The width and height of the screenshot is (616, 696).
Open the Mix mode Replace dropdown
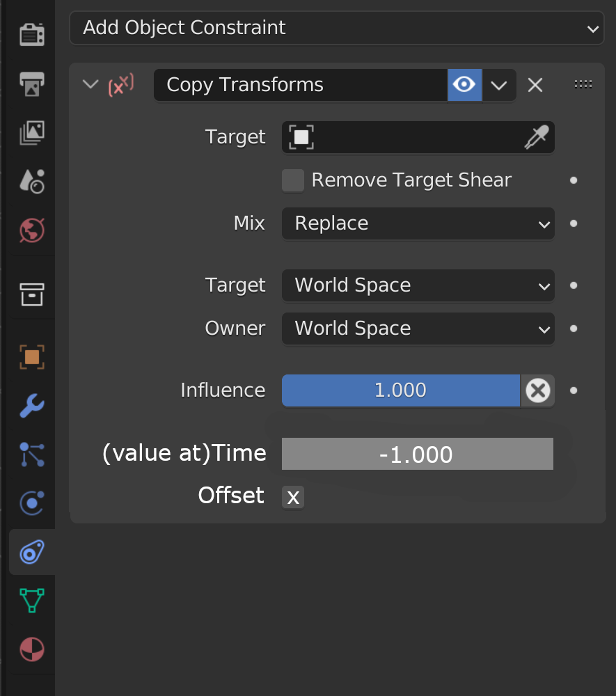(x=418, y=223)
